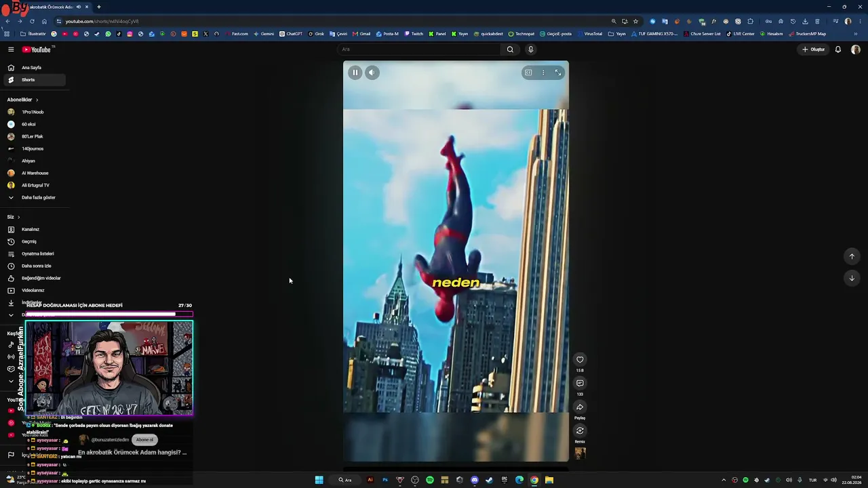Open File Explorer from the taskbar
Screen dimensions: 868x488
pyautogui.click(x=549, y=480)
